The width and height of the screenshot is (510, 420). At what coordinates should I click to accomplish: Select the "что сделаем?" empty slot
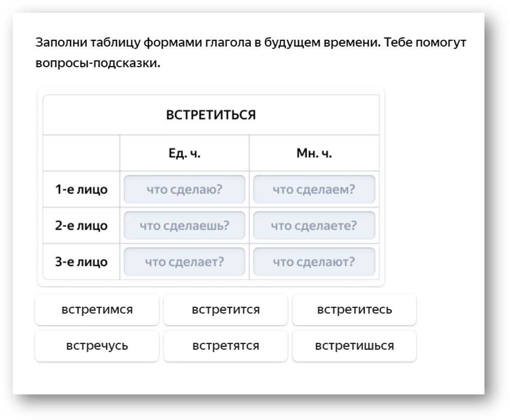314,189
